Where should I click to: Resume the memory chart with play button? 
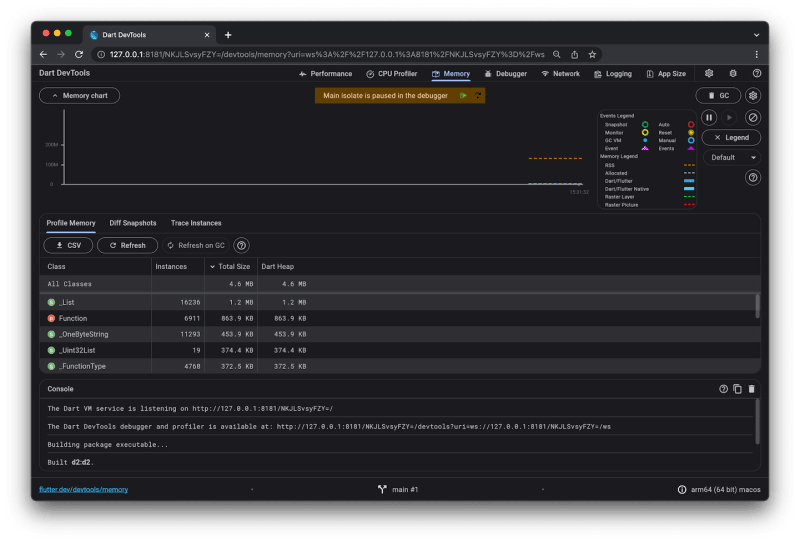pyautogui.click(x=730, y=117)
